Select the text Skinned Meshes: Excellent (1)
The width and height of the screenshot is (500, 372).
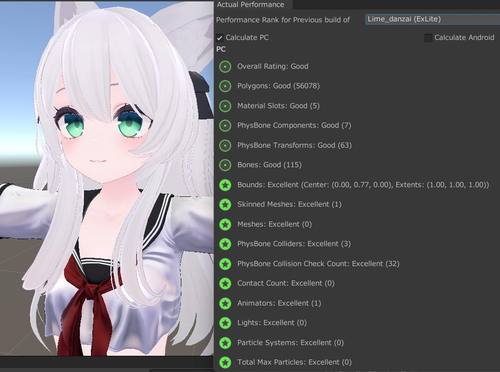[x=289, y=204]
